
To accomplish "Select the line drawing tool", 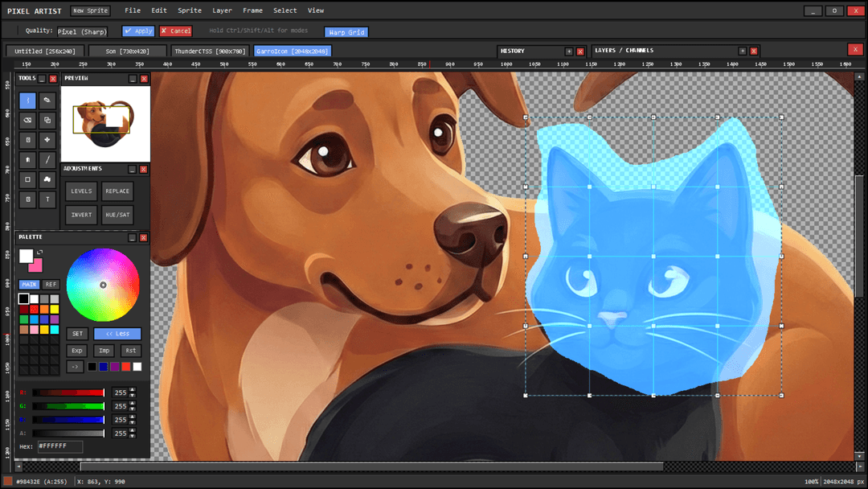I will click(x=47, y=159).
